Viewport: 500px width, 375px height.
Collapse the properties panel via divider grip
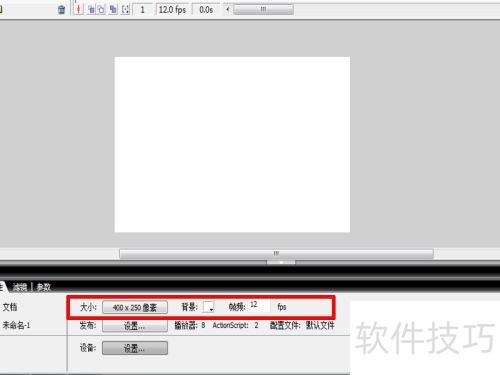281,263
